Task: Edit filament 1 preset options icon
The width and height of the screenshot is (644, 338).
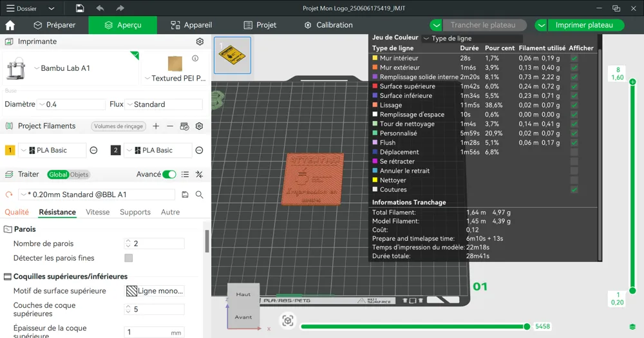Action: [93, 150]
